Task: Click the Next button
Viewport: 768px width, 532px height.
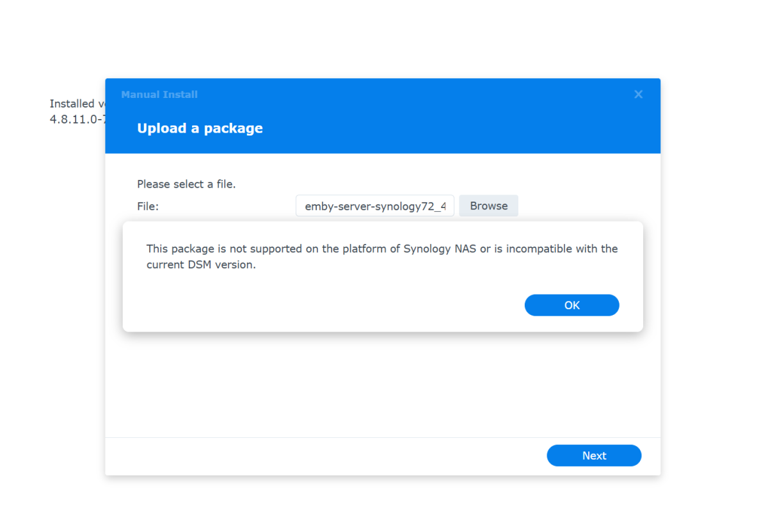Action: pyautogui.click(x=594, y=456)
